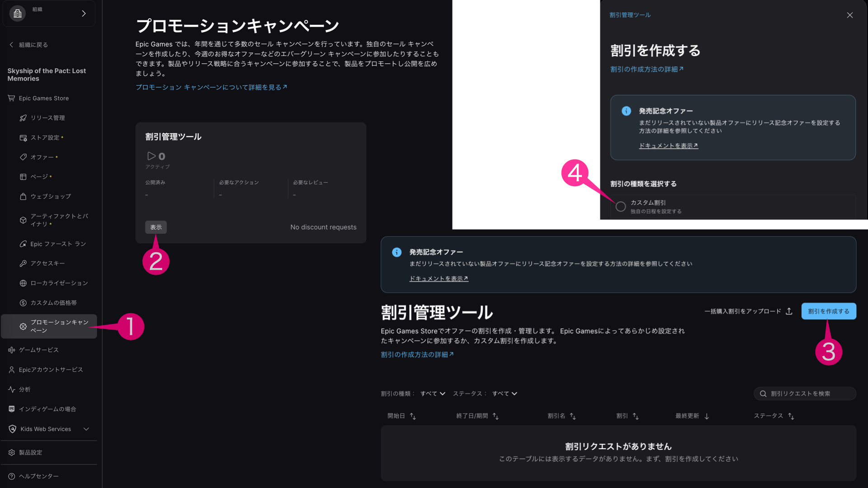Screen dimensions: 868x488
Task: Open ゲームサービス in the sidebar
Action: 38,350
